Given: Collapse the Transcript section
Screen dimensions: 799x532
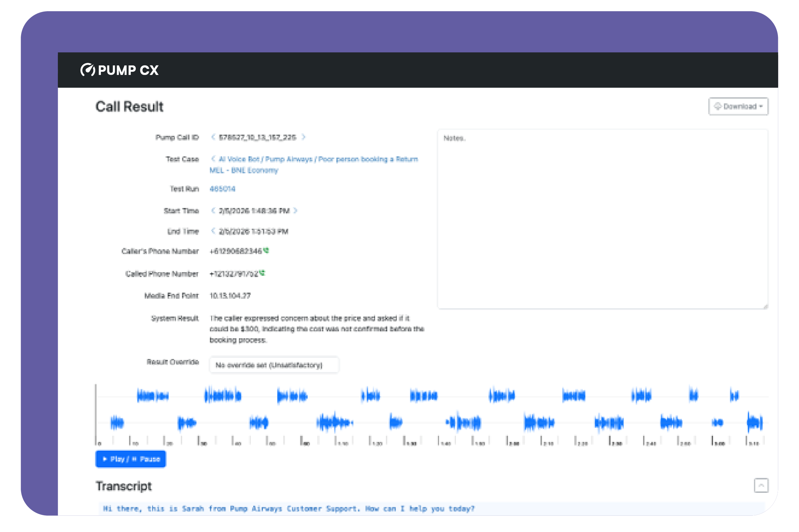Looking at the screenshot, I should (761, 485).
